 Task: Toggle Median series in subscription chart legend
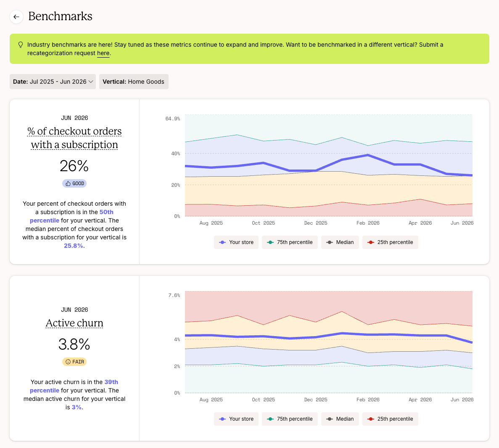click(x=340, y=242)
